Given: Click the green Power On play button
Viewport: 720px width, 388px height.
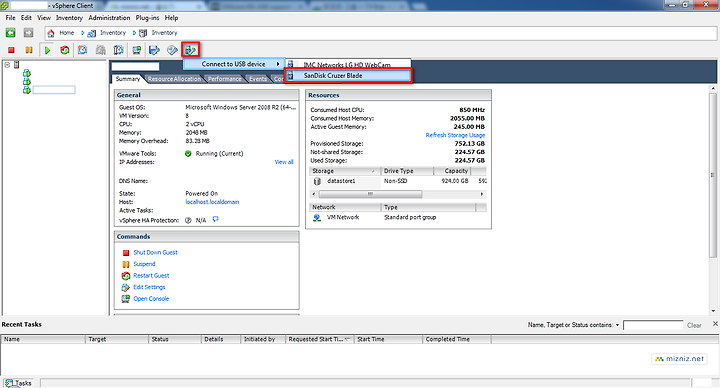Looking at the screenshot, I should (x=47, y=50).
